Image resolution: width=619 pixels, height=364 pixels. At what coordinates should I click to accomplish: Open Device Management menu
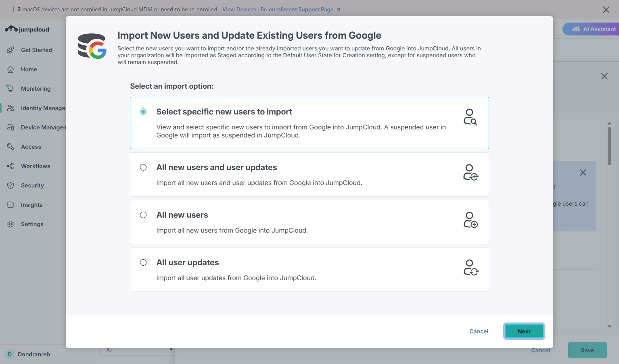[43, 127]
